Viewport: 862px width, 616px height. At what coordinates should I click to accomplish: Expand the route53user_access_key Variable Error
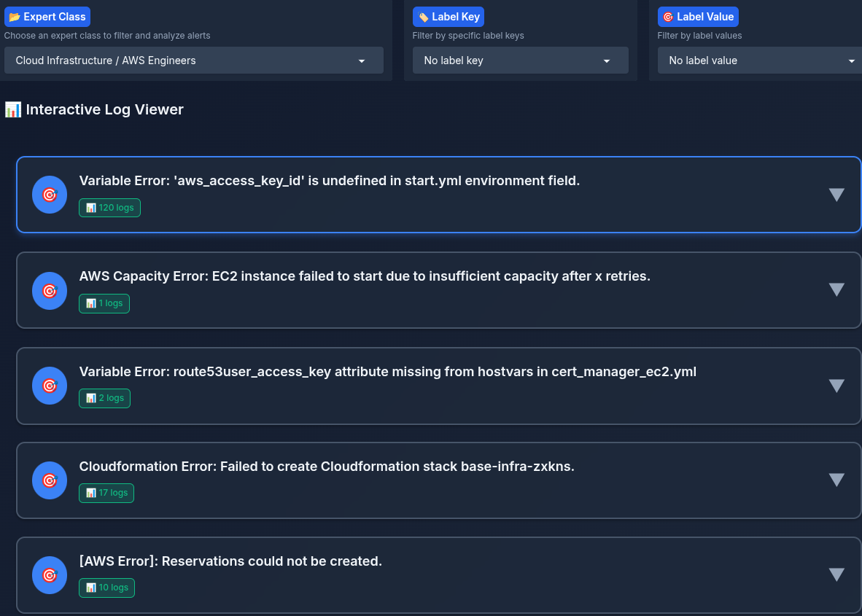pos(836,386)
